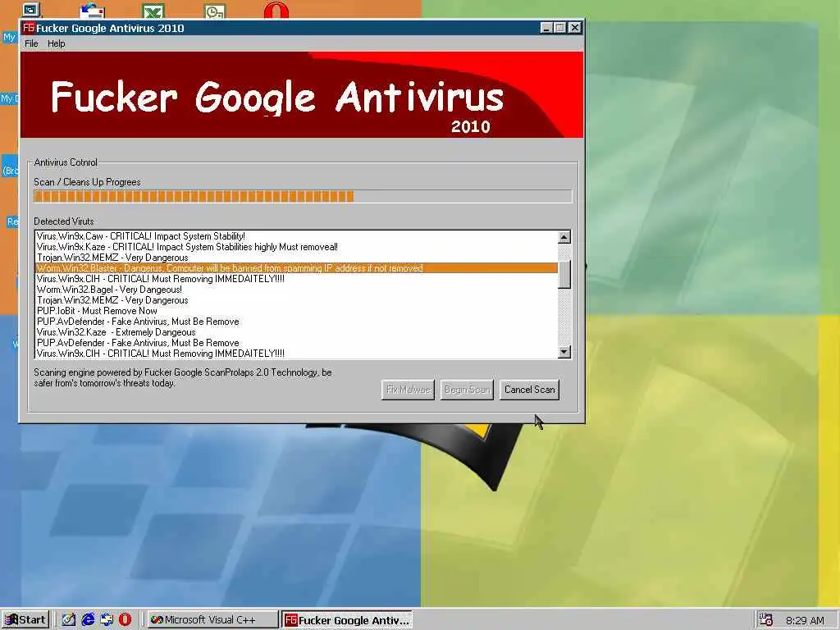Minimize the antivirus window
The image size is (840, 630).
[546, 27]
